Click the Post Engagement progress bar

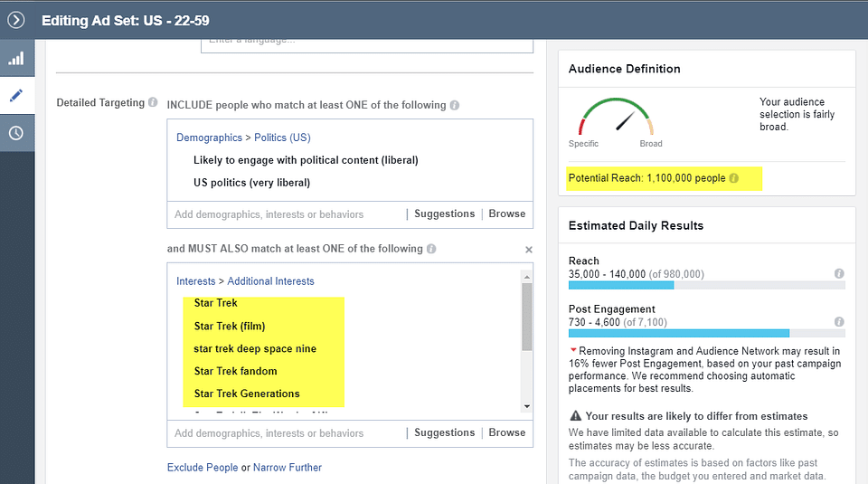pos(707,334)
